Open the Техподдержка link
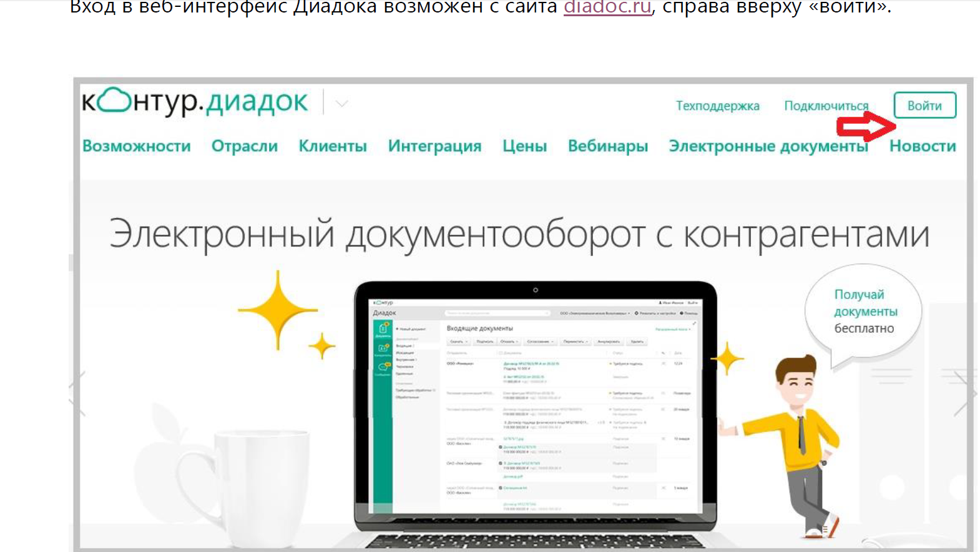 coord(717,106)
